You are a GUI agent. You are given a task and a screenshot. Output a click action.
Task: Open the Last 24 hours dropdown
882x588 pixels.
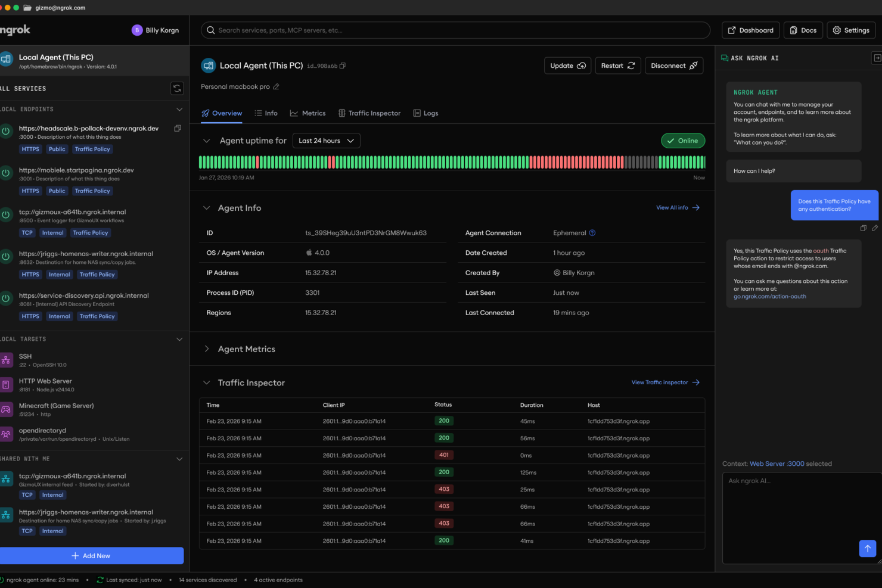point(326,141)
